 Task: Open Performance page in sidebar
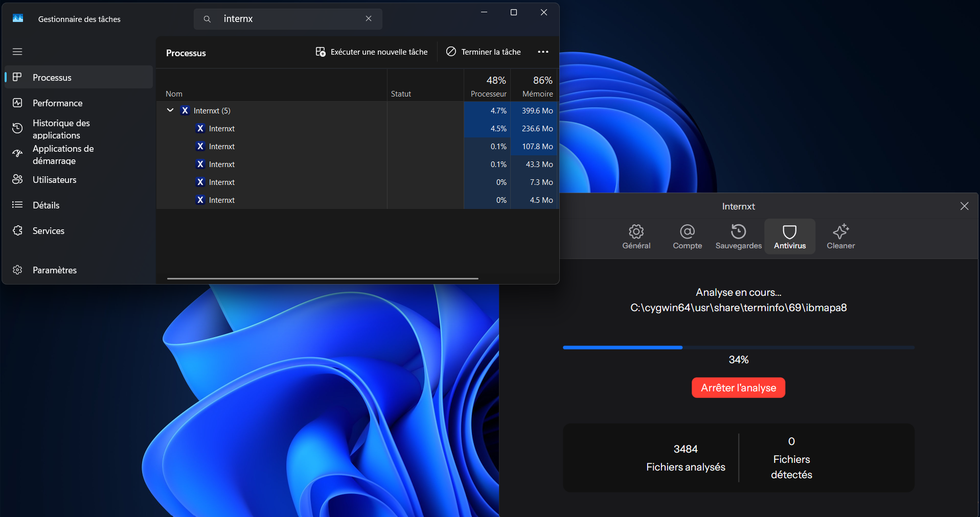pos(79,103)
